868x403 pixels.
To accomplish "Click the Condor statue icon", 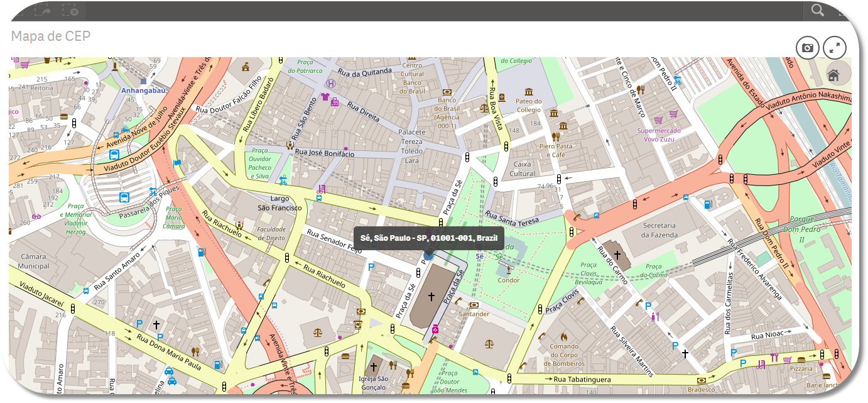I will click(509, 269).
